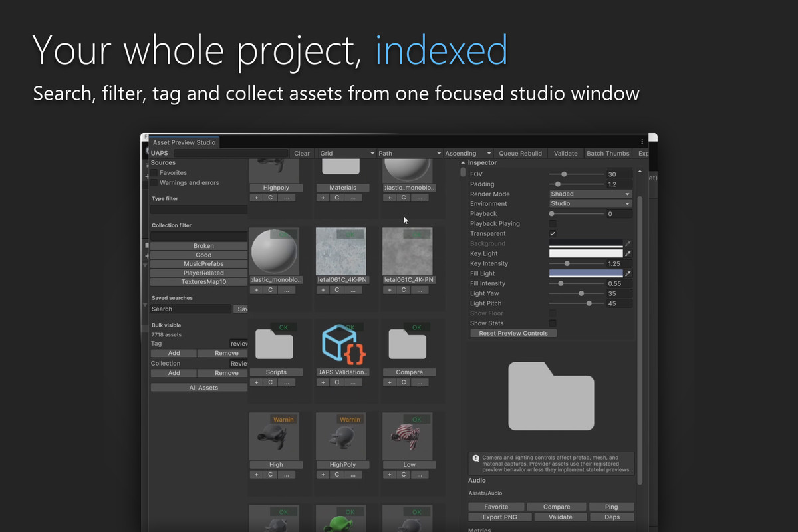Click the plus button under Scripts
This screenshot has width=798, height=532.
coord(257,382)
